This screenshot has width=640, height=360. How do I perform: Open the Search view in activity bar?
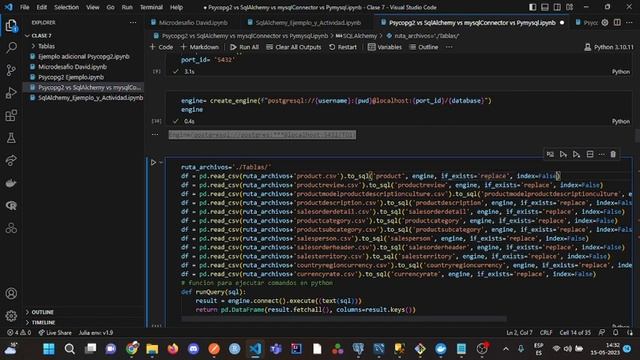tap(11, 48)
